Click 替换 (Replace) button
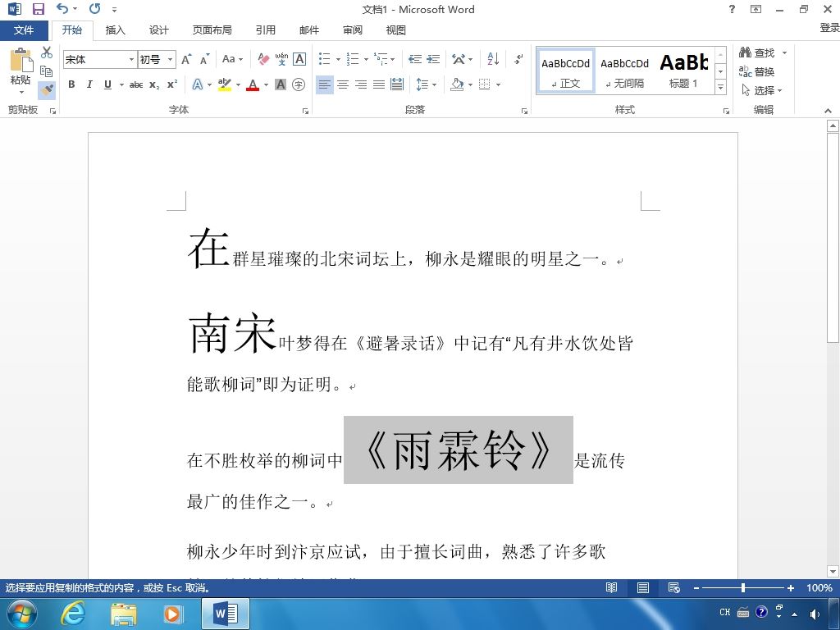This screenshot has width=840, height=630. tap(756, 71)
